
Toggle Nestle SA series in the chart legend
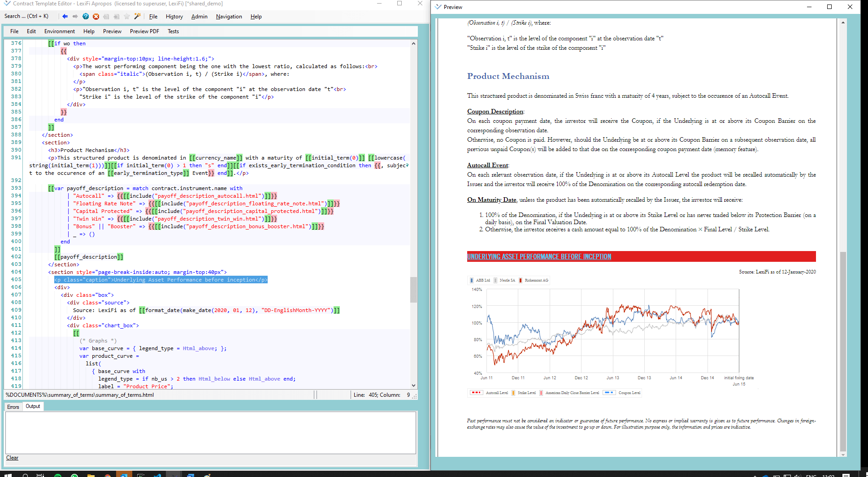(x=506, y=280)
